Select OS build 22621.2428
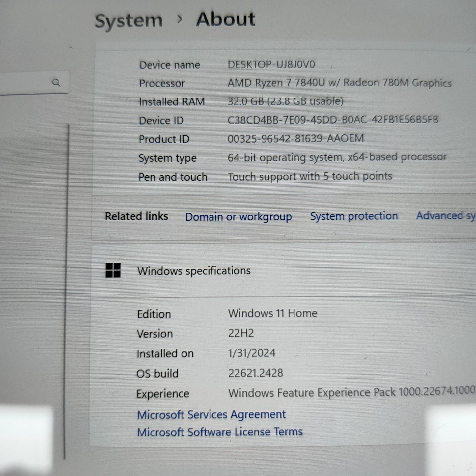The width and height of the screenshot is (476, 476). 256,373
